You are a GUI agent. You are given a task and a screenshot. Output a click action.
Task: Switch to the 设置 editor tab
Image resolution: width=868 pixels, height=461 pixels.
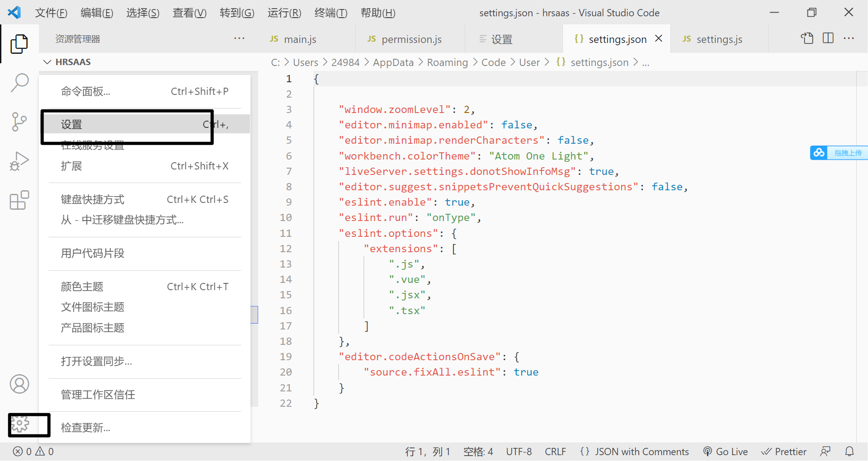[514, 39]
